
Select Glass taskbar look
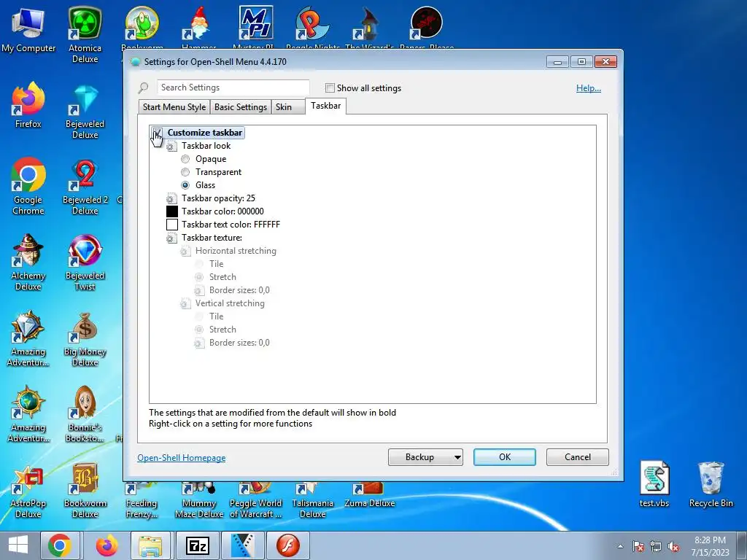(185, 185)
